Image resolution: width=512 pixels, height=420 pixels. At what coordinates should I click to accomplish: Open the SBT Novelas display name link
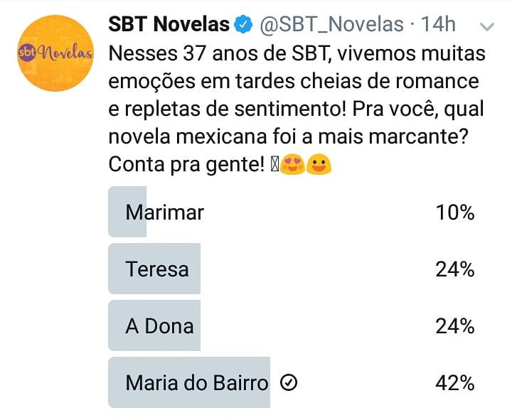click(x=169, y=24)
